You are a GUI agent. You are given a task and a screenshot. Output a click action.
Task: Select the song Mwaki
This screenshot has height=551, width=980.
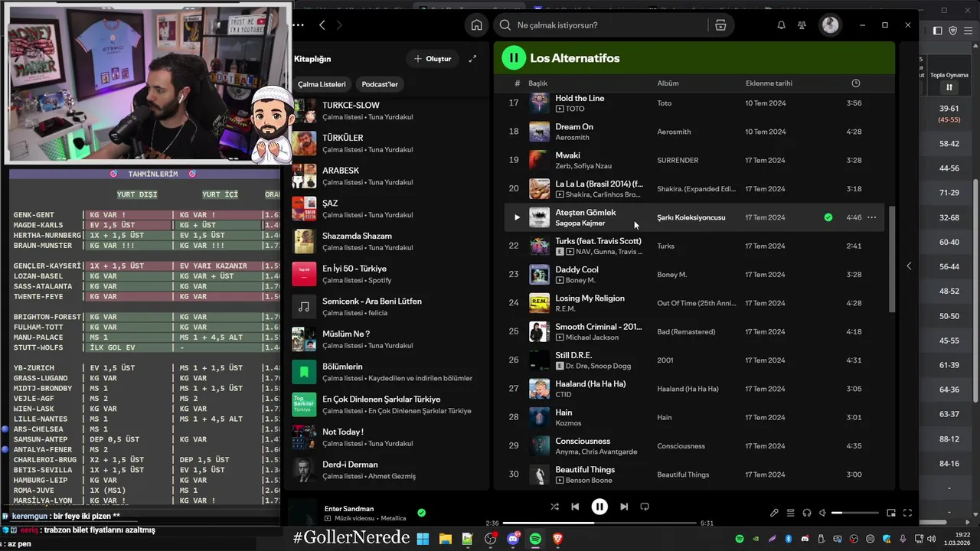click(x=567, y=155)
